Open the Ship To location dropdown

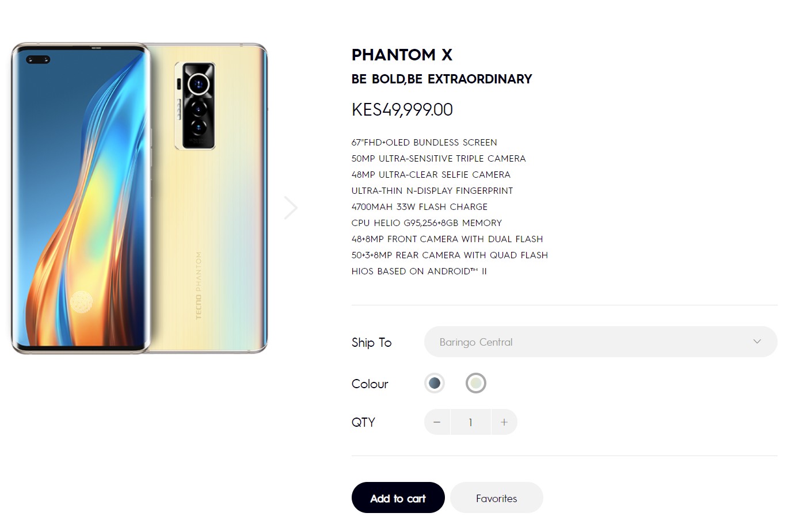point(600,342)
